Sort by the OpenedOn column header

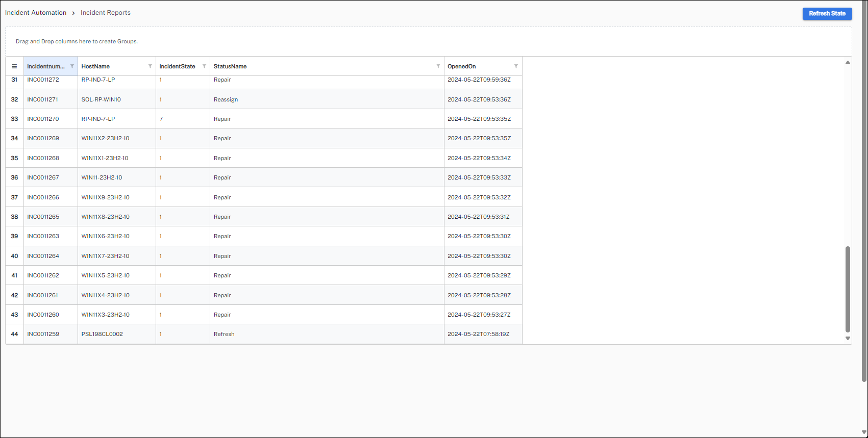[x=462, y=66]
